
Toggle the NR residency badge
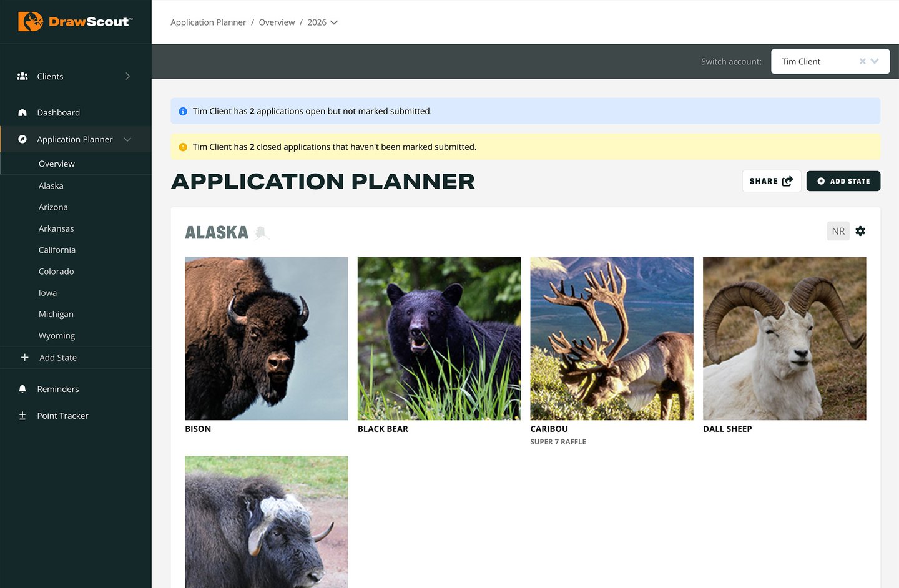coord(838,231)
